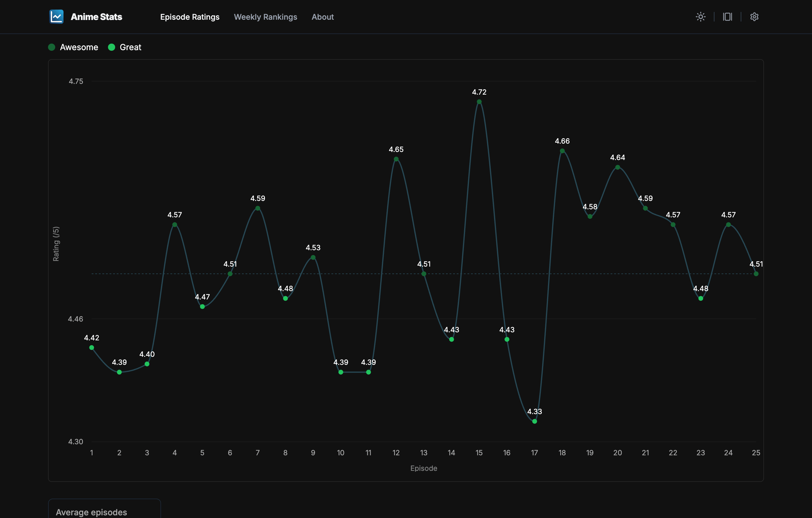Toggle the Great legend series
Viewport: 812px width, 518px height.
[130, 47]
